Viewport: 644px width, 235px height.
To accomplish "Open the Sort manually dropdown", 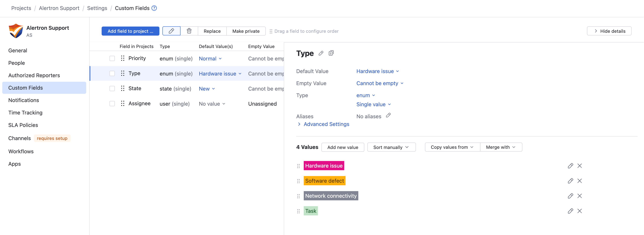I will (391, 147).
